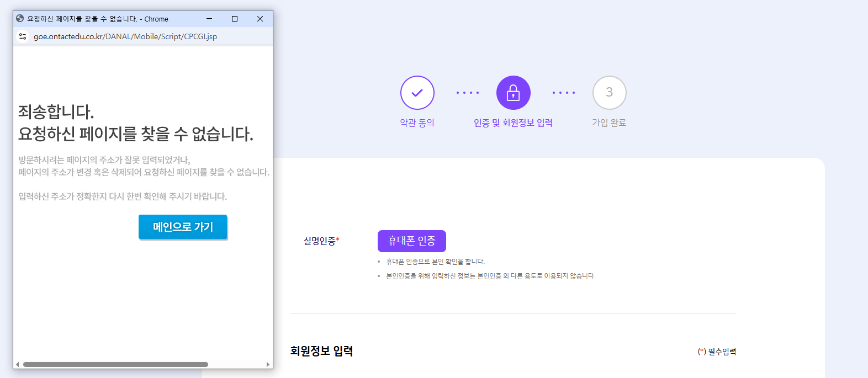Select the 인증 및 회원정보 입력 step label
Screen dimensions: 868x378
[514, 123]
